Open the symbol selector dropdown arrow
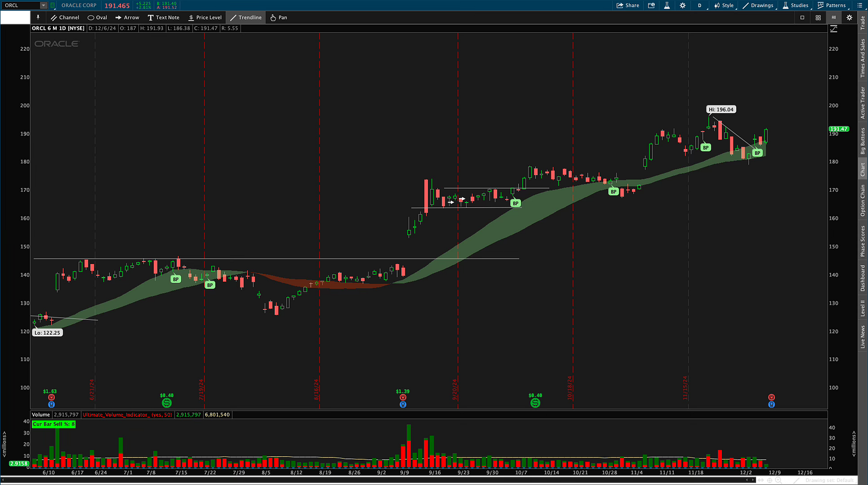 (x=43, y=5)
